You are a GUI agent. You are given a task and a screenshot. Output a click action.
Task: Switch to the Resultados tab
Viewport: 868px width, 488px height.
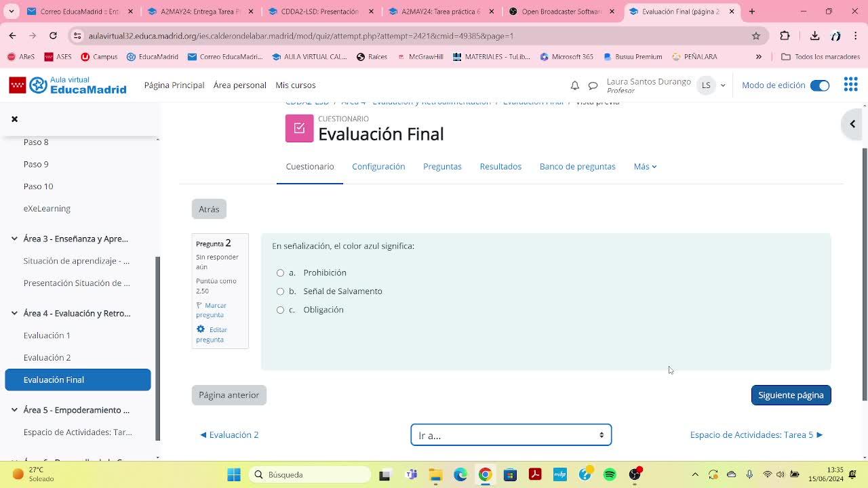point(500,167)
